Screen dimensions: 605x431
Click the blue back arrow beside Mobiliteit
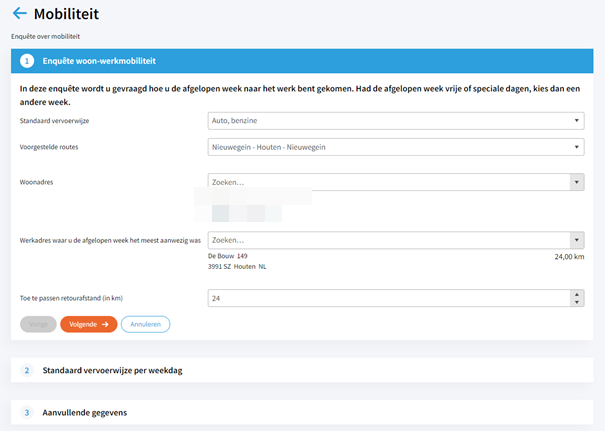tap(19, 14)
